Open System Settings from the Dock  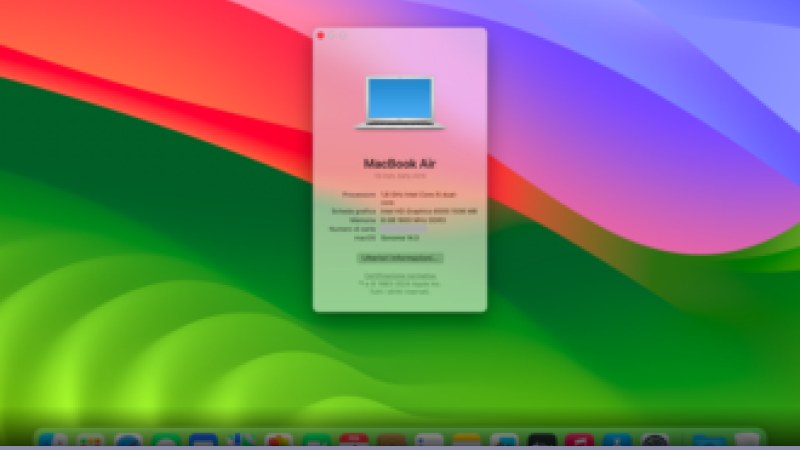coord(655,441)
